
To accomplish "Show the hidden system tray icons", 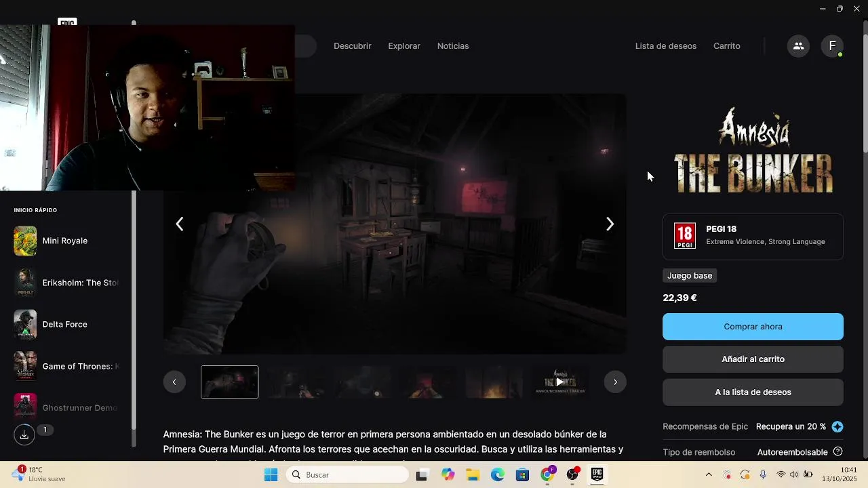I will 709,474.
